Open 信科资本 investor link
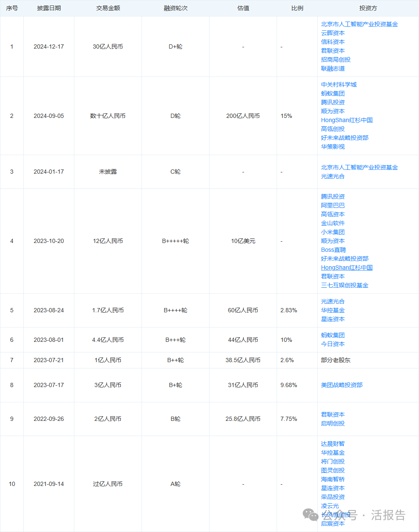Viewport: 419px width, 532px height. pos(333,42)
